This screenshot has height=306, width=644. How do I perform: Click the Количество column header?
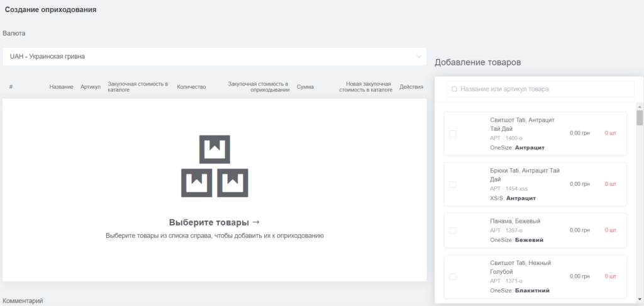tap(191, 87)
